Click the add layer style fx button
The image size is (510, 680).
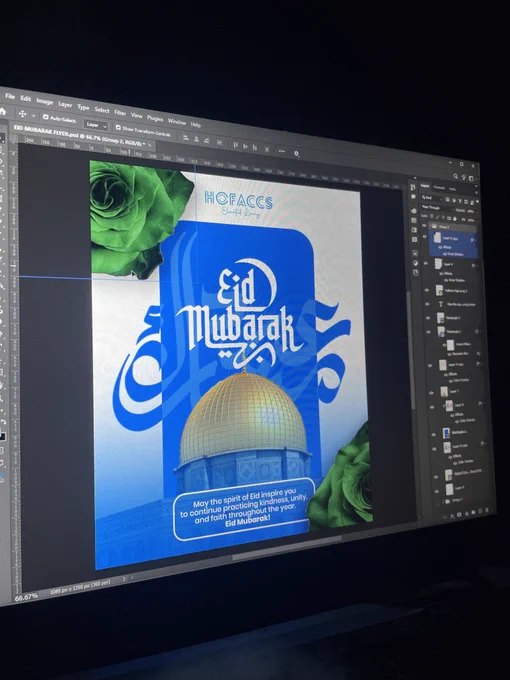pos(453,517)
